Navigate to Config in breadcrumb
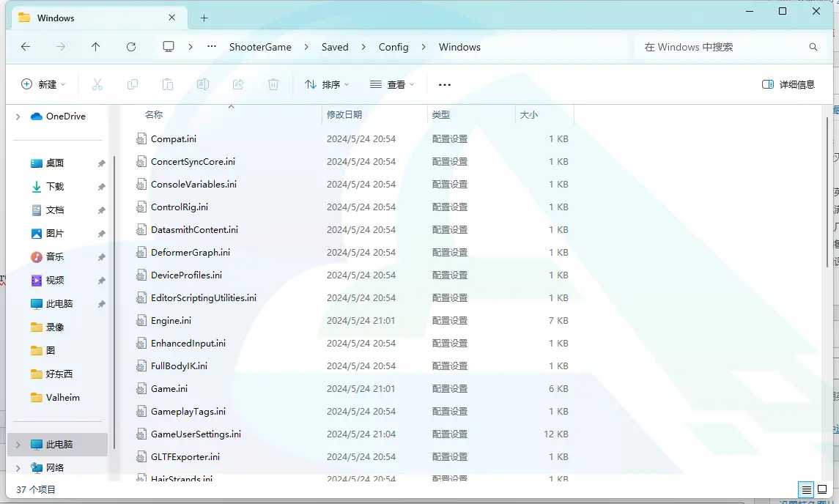Viewport: 839px width, 504px height. [x=393, y=47]
